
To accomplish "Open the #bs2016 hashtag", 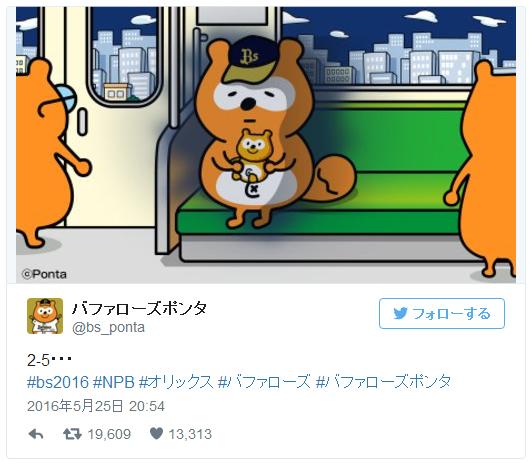I will coord(58,382).
